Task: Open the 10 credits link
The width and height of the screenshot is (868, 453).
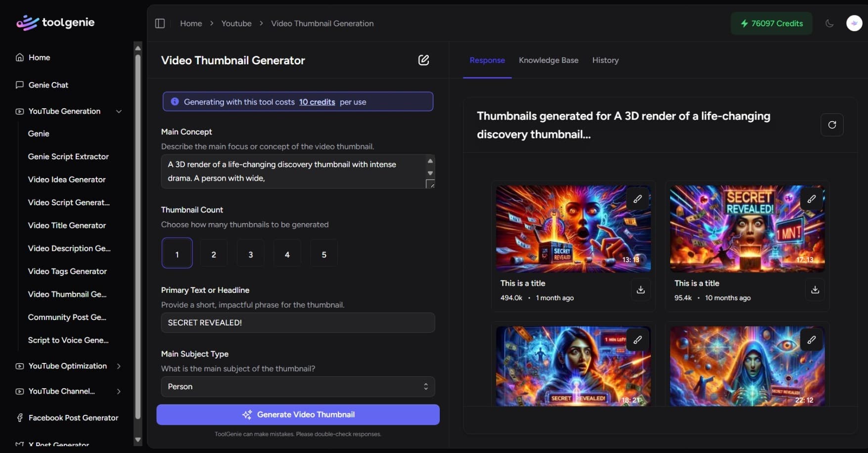Action: click(x=317, y=102)
